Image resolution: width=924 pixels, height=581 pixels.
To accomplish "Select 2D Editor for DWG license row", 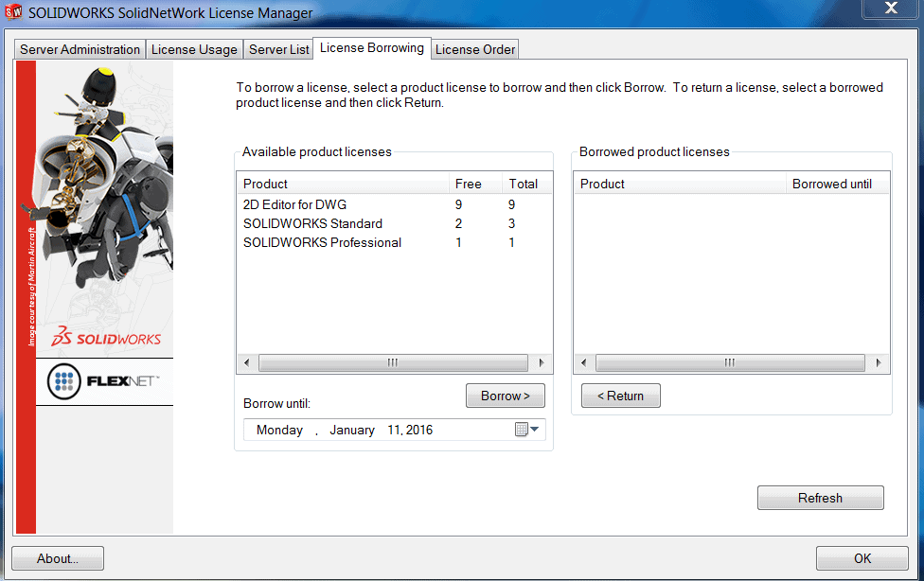I will [x=394, y=204].
